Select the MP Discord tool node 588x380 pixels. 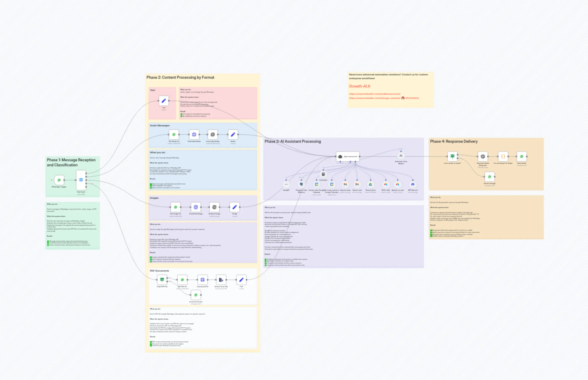pyautogui.click(x=413, y=184)
